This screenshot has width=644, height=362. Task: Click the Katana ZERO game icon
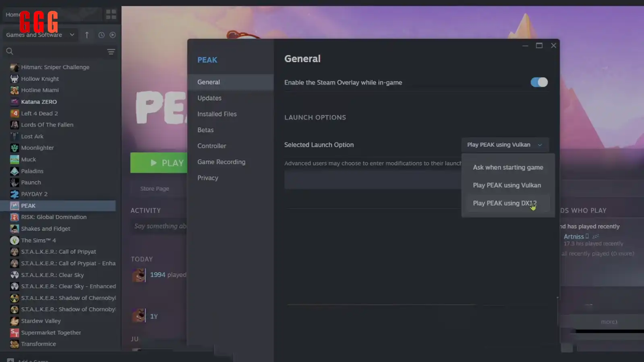click(14, 102)
